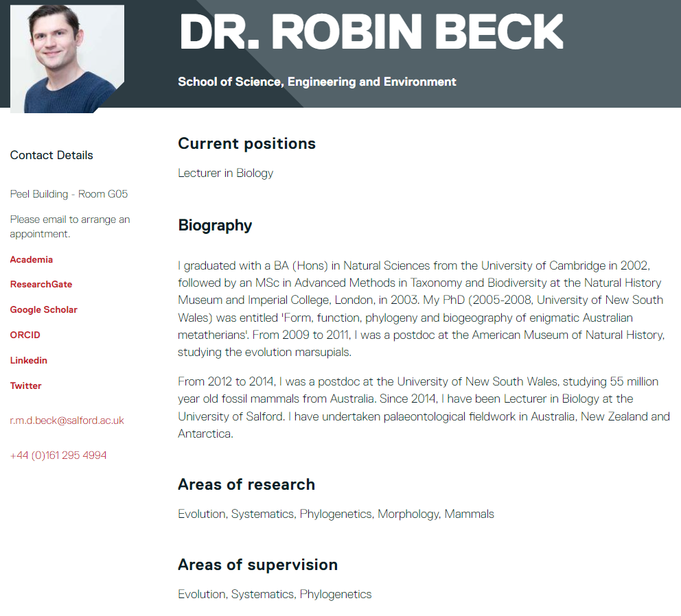Open the Academia profile link
Image resolution: width=681 pixels, height=616 pixels.
click(32, 259)
